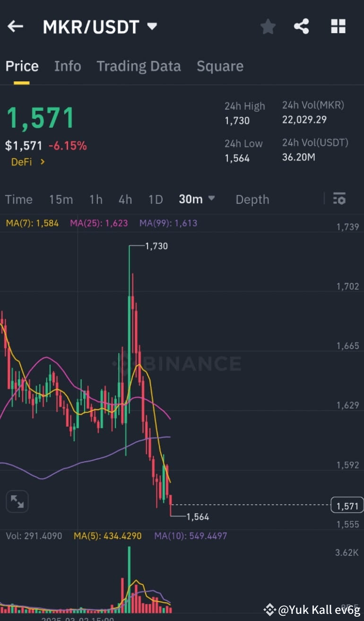Open the trading grid menu
364x621 pixels.
point(338,26)
